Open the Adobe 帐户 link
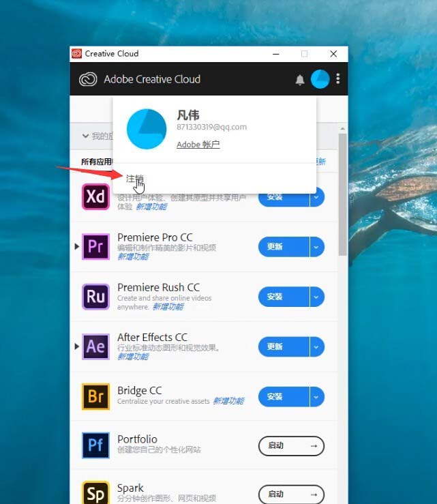This screenshot has height=504, width=437. click(198, 145)
